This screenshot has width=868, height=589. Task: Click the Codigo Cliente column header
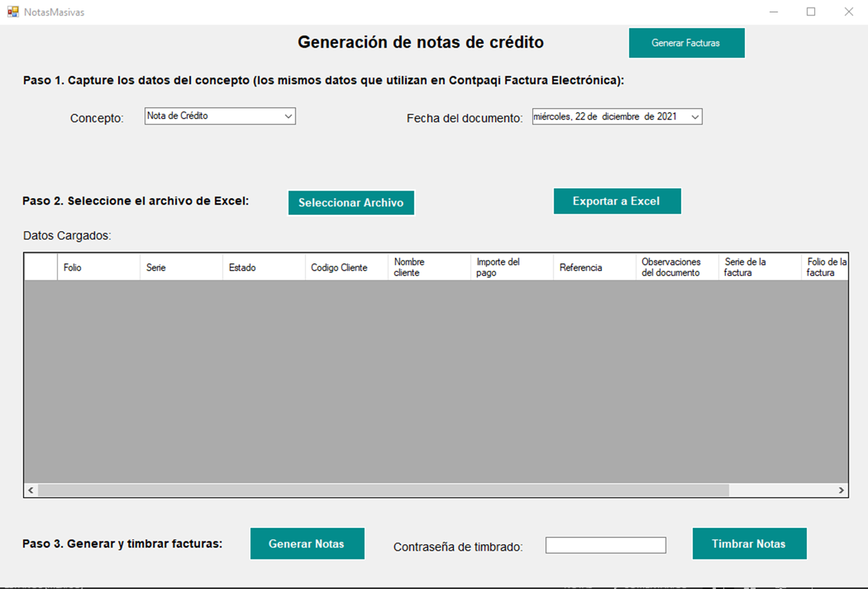point(346,268)
